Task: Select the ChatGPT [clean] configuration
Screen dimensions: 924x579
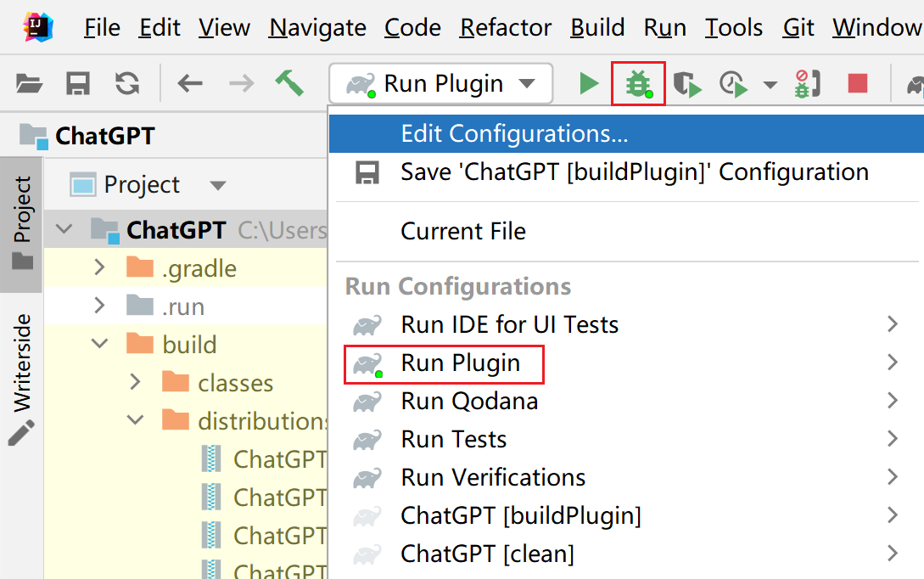Action: (x=626, y=554)
